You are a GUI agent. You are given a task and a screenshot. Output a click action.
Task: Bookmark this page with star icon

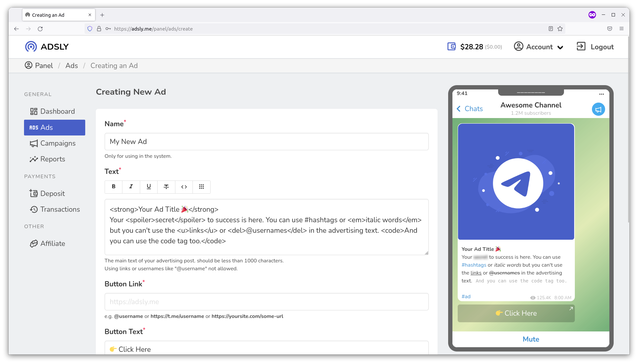560,29
